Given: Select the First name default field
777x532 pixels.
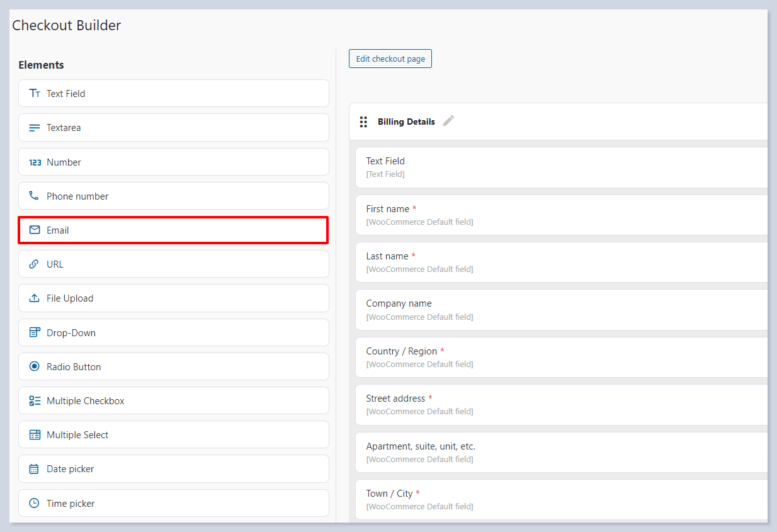Looking at the screenshot, I should tap(560, 215).
